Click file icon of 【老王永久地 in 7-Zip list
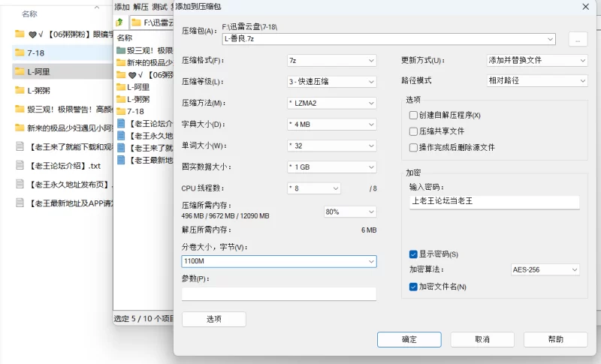Image resolution: width=601 pixels, height=364 pixels. tap(121, 136)
